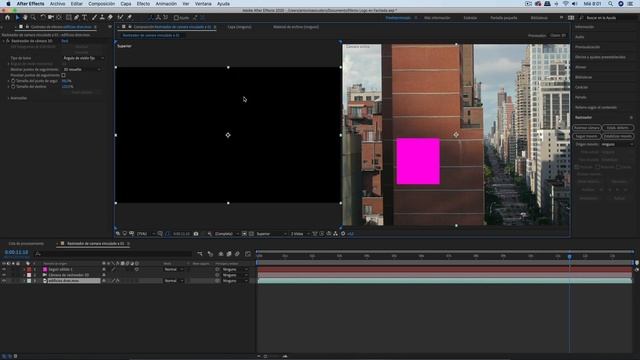Screen dimensions: 640x360
Task: Select the Brush tool
Action: click(94, 18)
